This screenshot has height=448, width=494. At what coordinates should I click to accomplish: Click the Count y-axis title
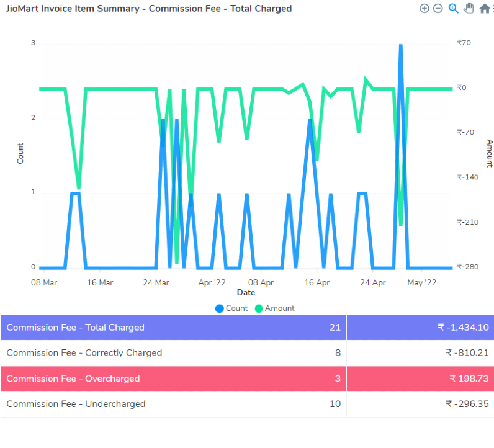click(20, 153)
